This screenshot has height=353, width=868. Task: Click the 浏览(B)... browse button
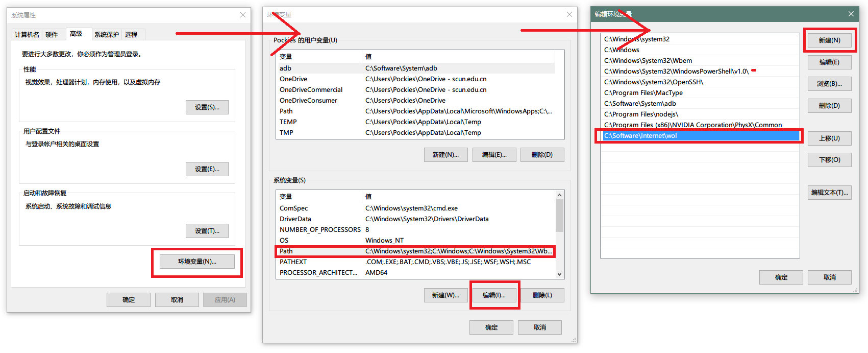click(x=829, y=84)
